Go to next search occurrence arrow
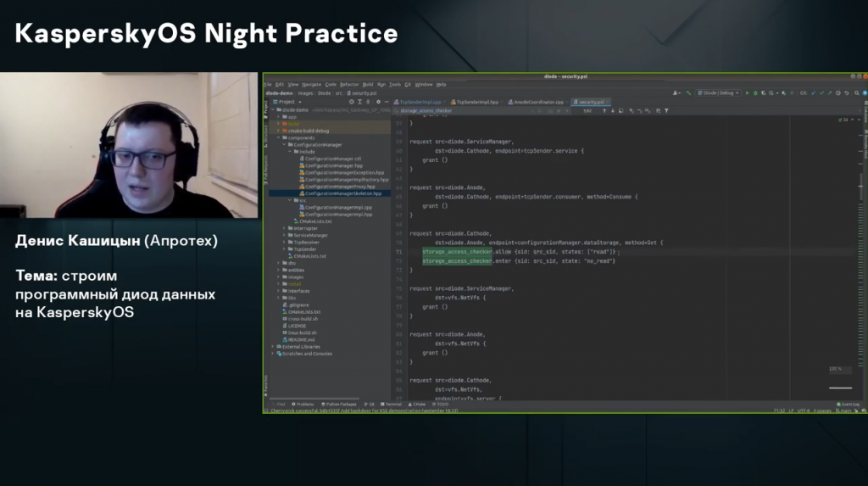 [612, 111]
